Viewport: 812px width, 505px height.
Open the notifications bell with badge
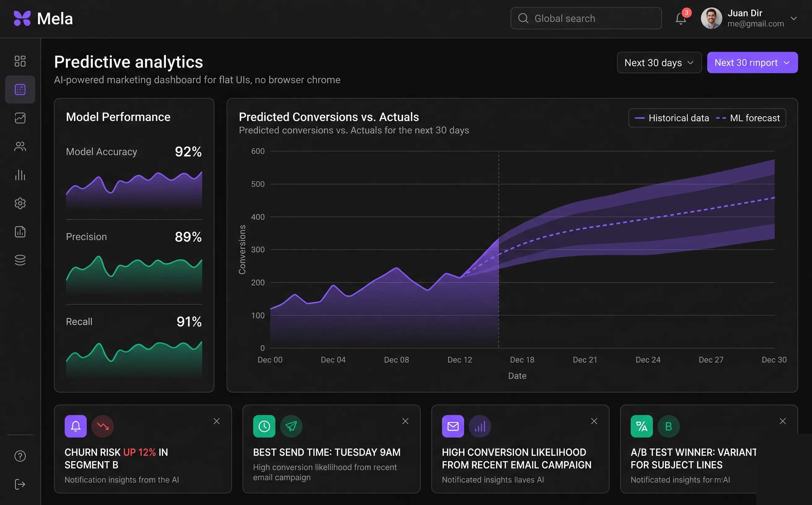click(x=681, y=18)
